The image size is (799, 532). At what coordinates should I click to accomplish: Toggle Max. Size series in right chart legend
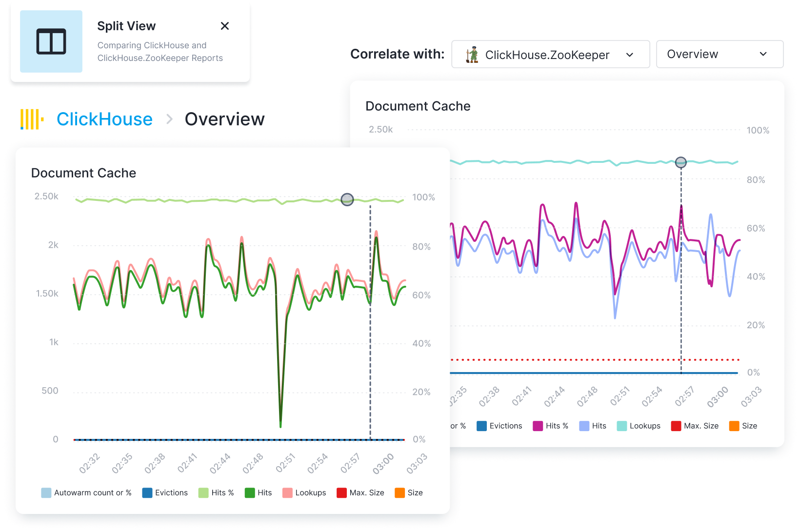(x=695, y=426)
